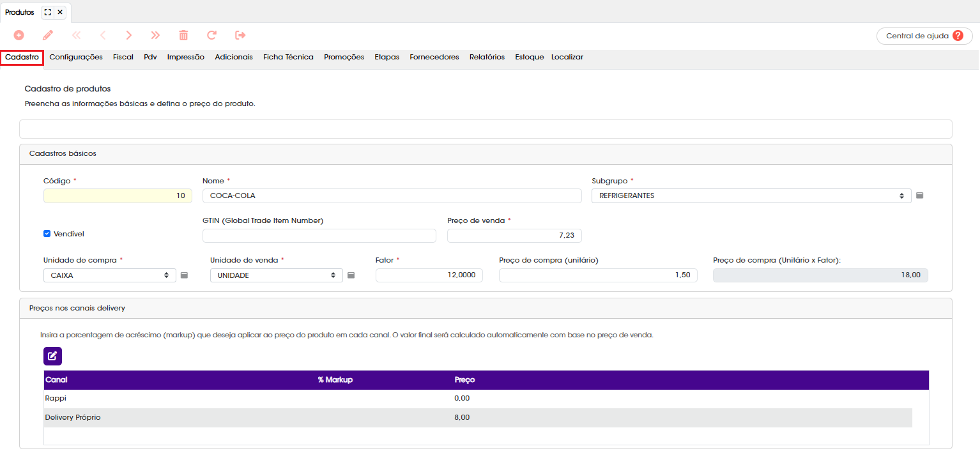Open the Subgrupo dropdown REFRIGERANTES
This screenshot has width=980, height=460.
coord(751,195)
